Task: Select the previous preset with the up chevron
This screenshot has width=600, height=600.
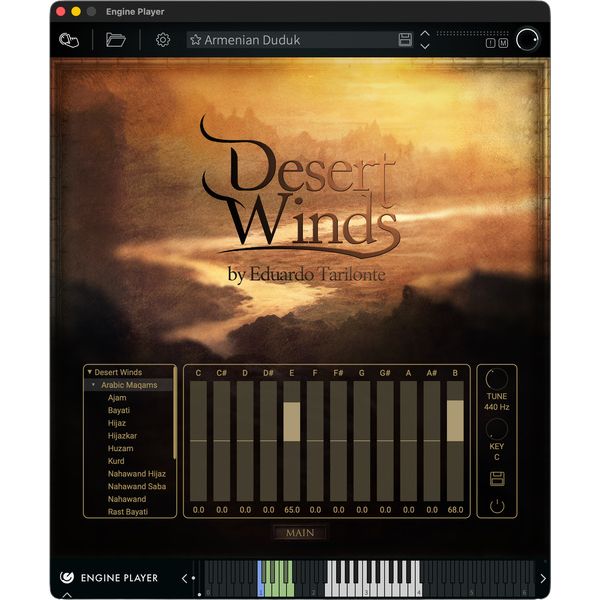Action: point(425,34)
